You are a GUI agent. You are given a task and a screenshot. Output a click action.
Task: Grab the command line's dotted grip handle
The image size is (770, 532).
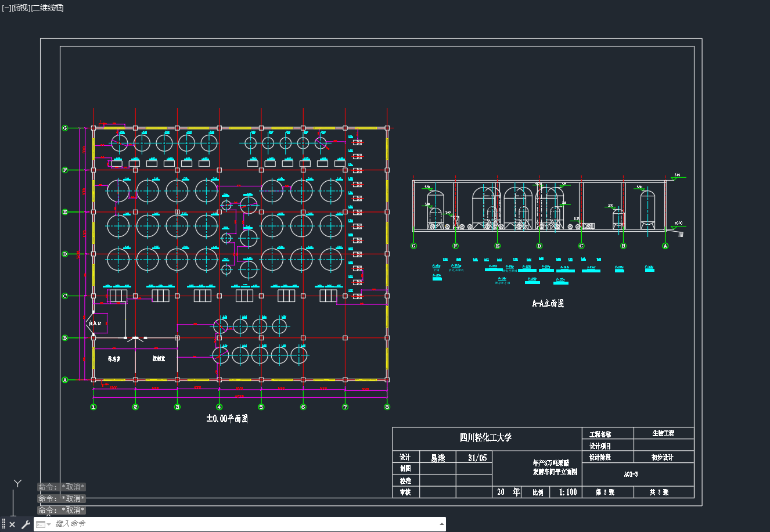coord(3,524)
